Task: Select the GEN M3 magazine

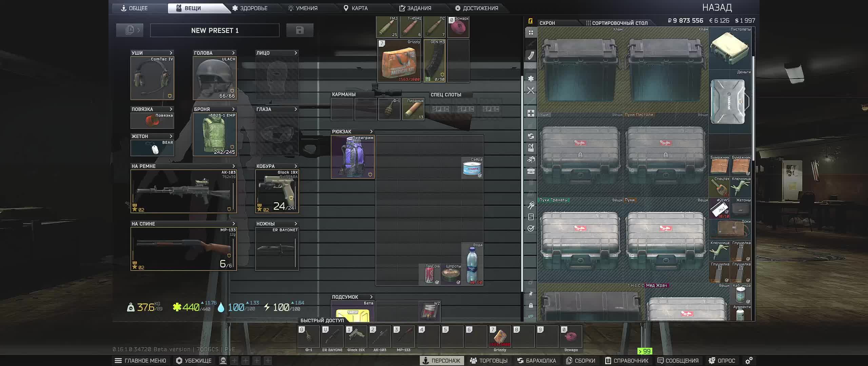Action: [x=435, y=61]
